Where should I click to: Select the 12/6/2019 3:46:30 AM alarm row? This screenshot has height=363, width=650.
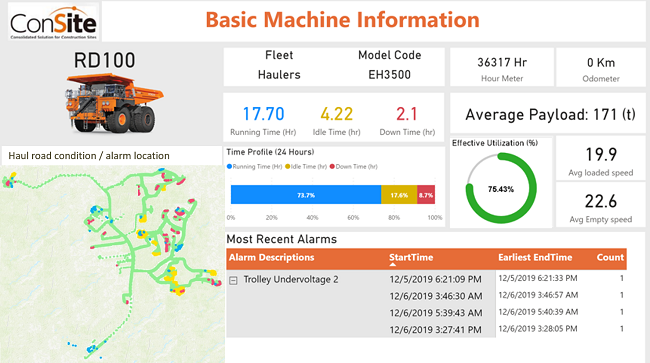(427, 296)
